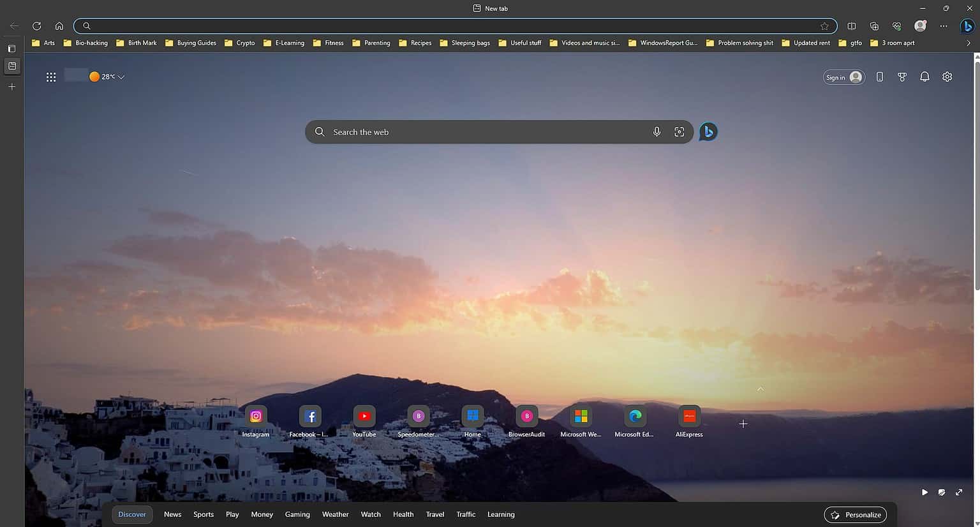Open the apps launcher grid icon

[51, 77]
